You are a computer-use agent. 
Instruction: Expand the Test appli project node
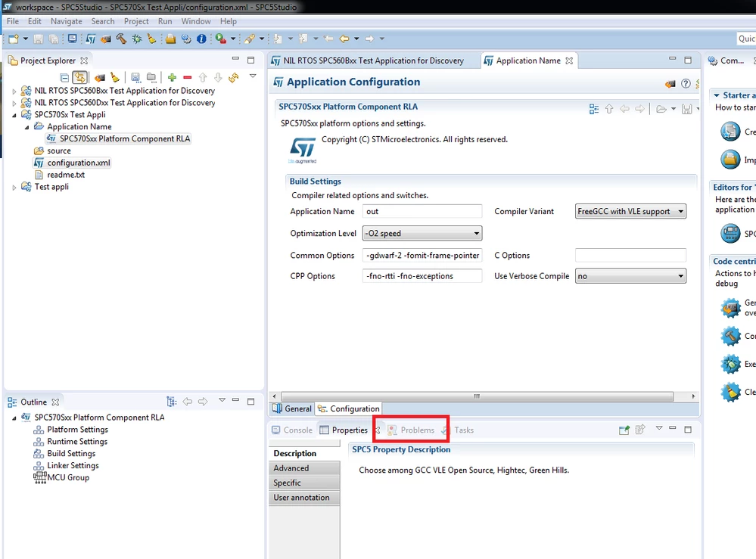14,188
